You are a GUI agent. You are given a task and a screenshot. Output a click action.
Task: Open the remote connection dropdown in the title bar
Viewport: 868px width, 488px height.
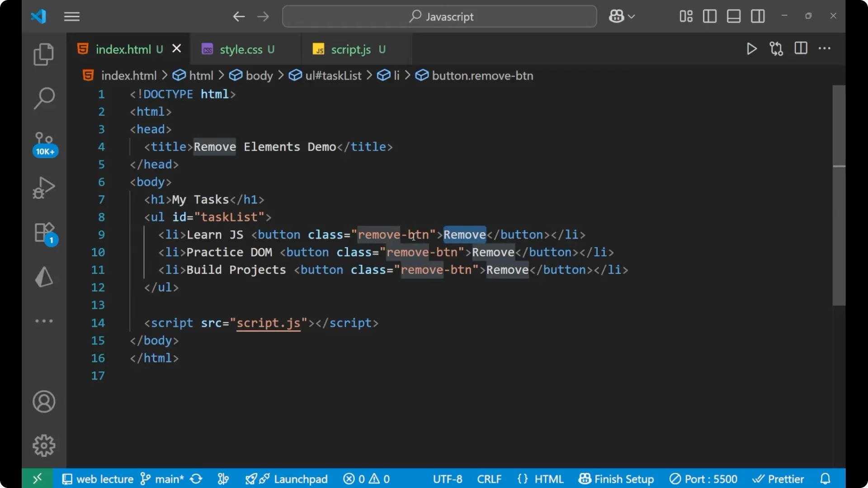[x=622, y=16]
